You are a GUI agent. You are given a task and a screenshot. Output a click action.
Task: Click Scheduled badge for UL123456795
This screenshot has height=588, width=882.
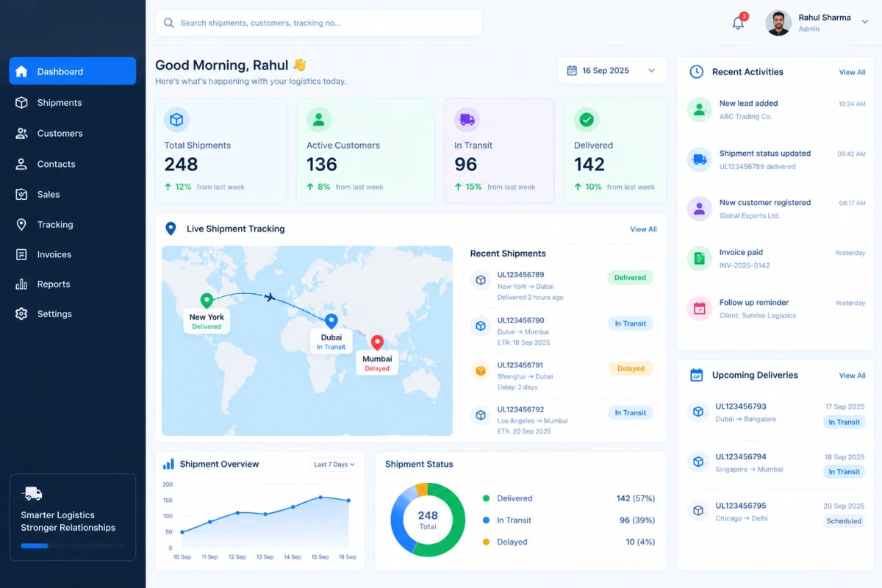pos(844,521)
